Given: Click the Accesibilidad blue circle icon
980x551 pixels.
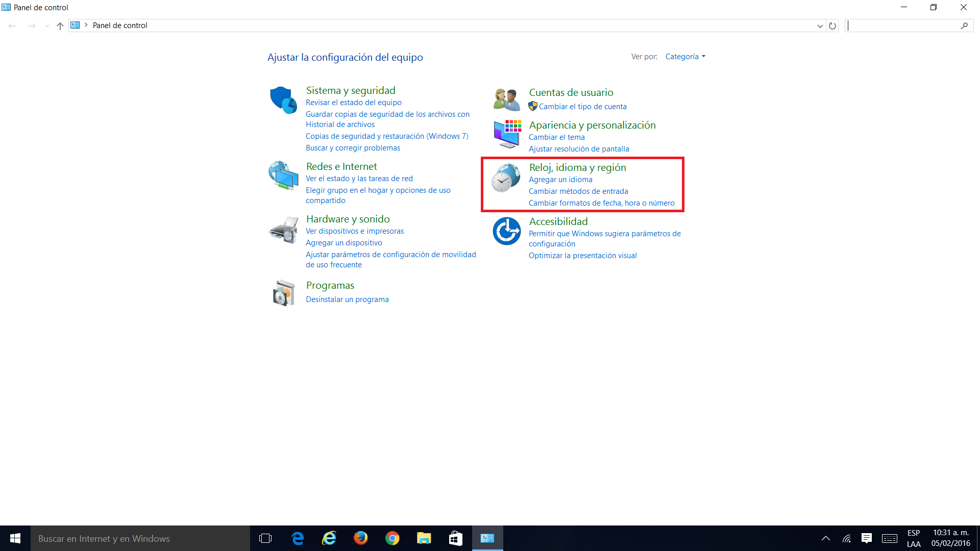Looking at the screenshot, I should (x=506, y=231).
